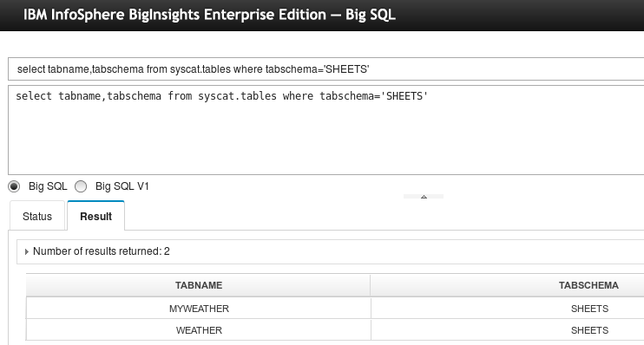Open the Result tab
Viewport: 644px width, 345px height.
pos(95,216)
